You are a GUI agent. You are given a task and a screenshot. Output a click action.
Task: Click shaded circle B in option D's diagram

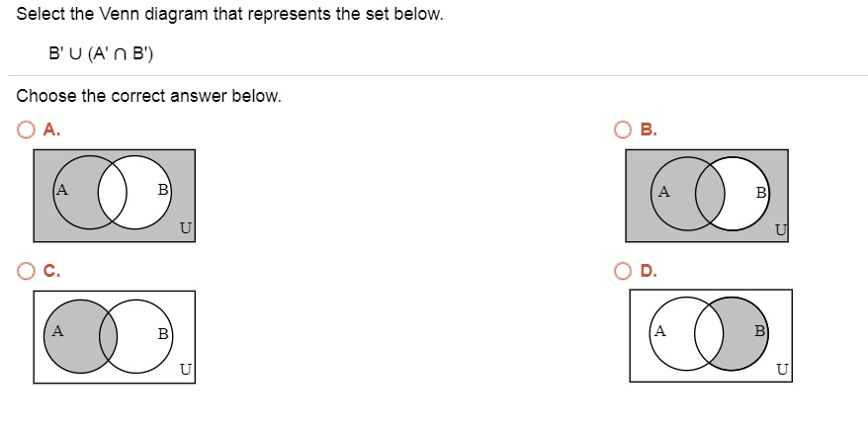(x=746, y=332)
